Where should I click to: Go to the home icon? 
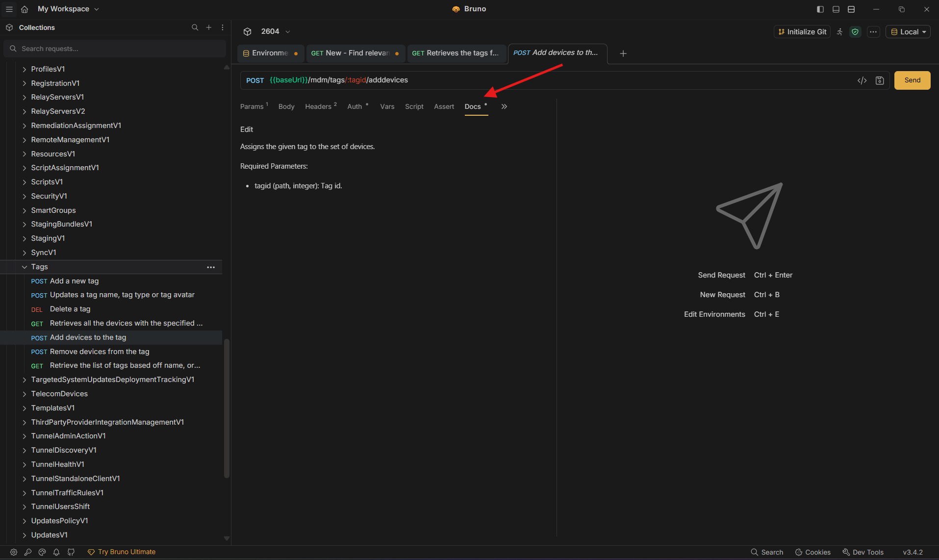click(x=25, y=9)
